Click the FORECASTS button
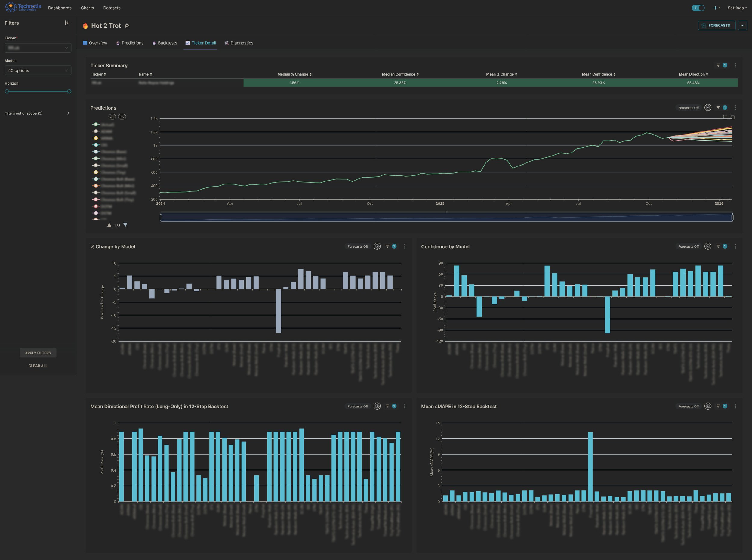This screenshot has width=752, height=560. click(716, 25)
